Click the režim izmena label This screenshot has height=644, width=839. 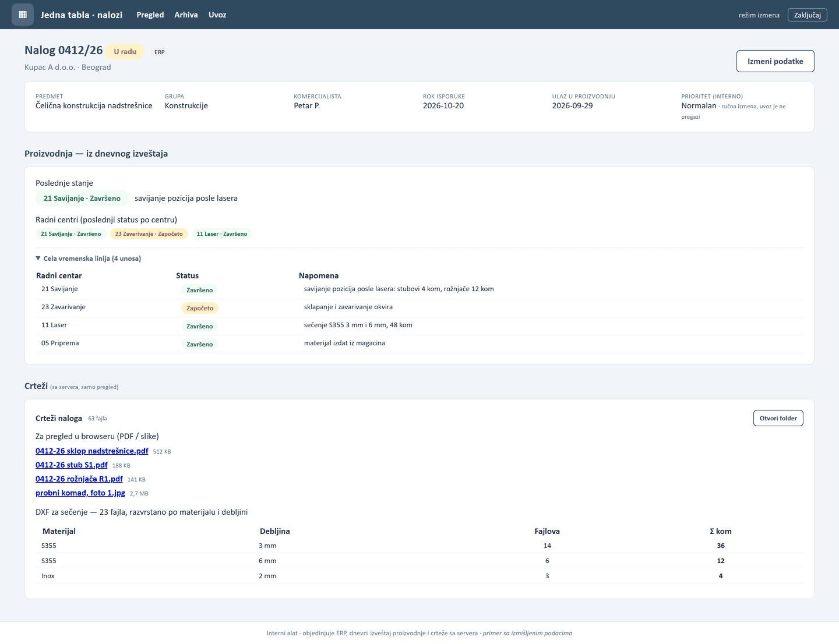(x=759, y=15)
